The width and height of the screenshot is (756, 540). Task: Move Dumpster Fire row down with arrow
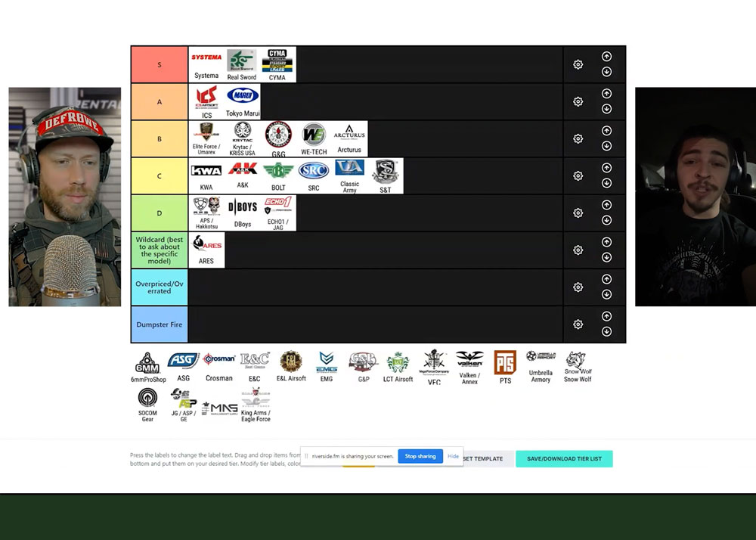(606, 332)
